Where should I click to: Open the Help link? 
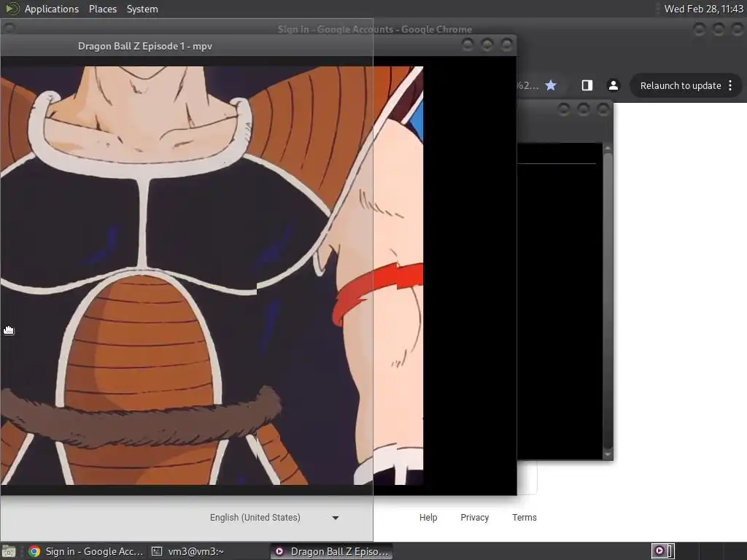pos(428,518)
